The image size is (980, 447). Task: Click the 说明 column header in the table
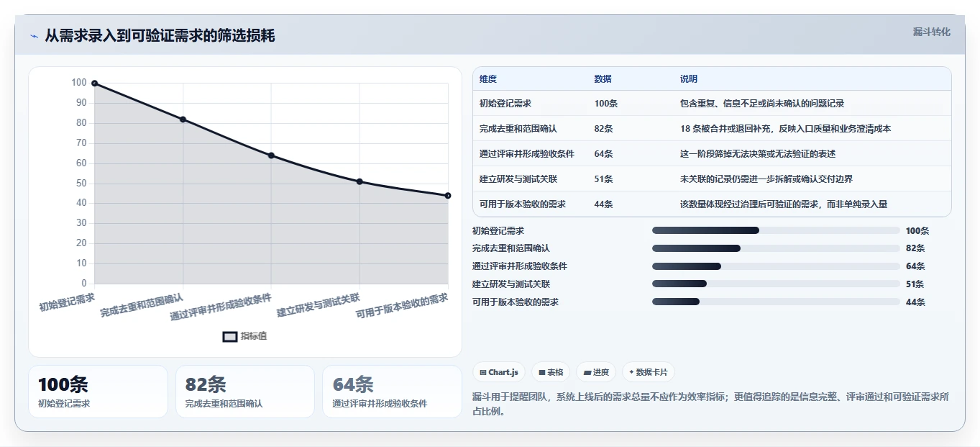(689, 79)
